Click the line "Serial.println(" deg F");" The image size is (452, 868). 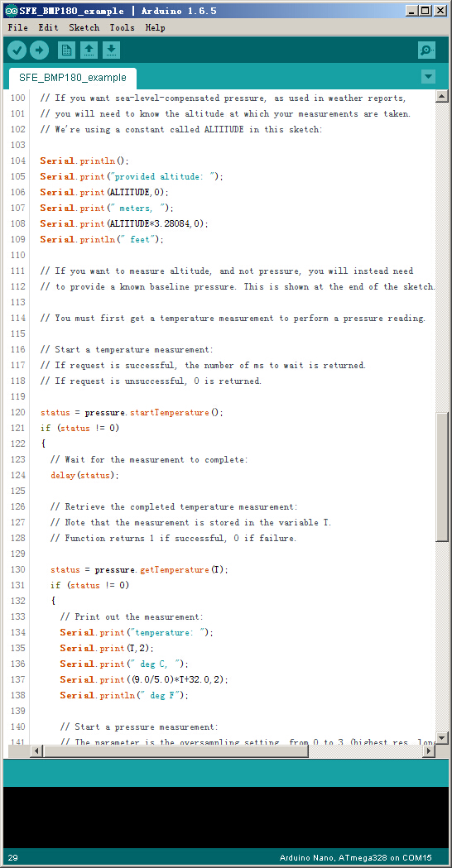pos(124,695)
